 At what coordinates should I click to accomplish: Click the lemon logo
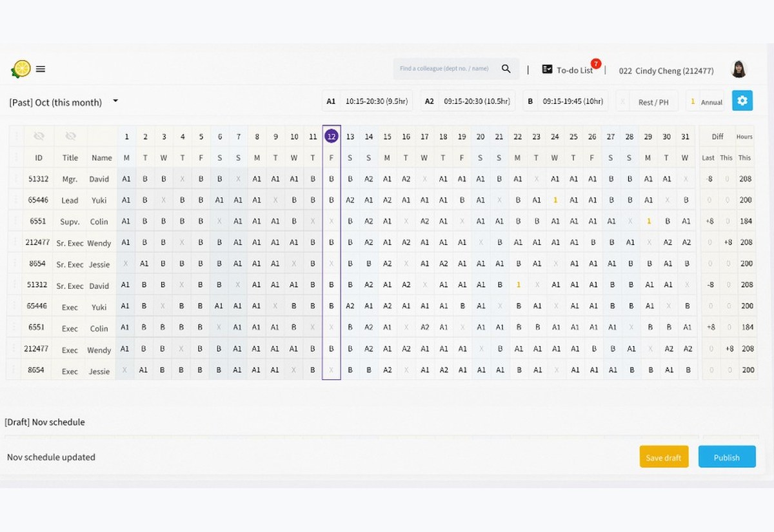pos(21,69)
